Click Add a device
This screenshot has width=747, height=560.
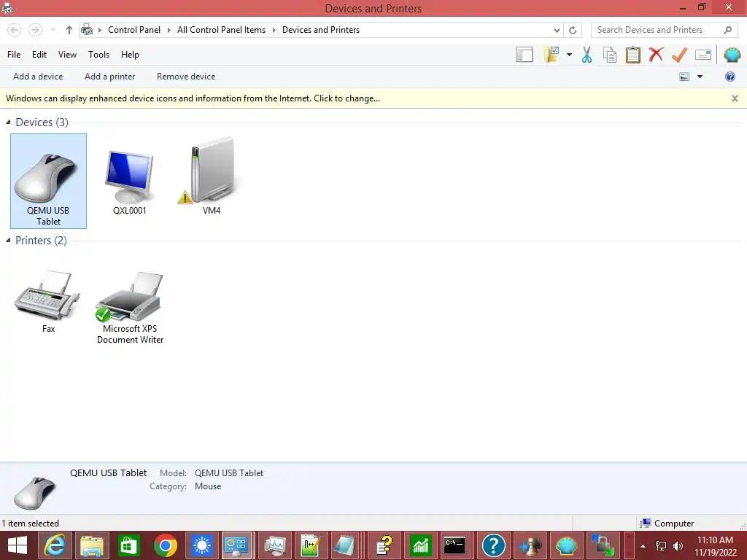38,77
